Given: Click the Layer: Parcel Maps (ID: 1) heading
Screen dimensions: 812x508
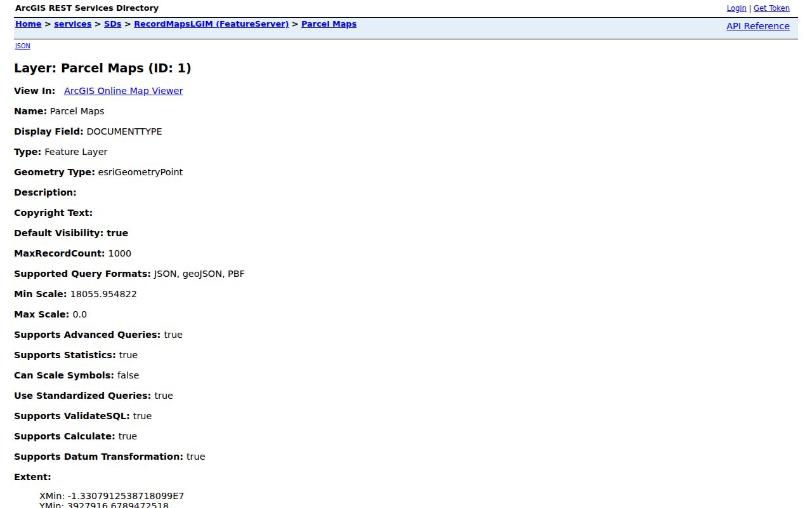Looking at the screenshot, I should (x=103, y=68).
